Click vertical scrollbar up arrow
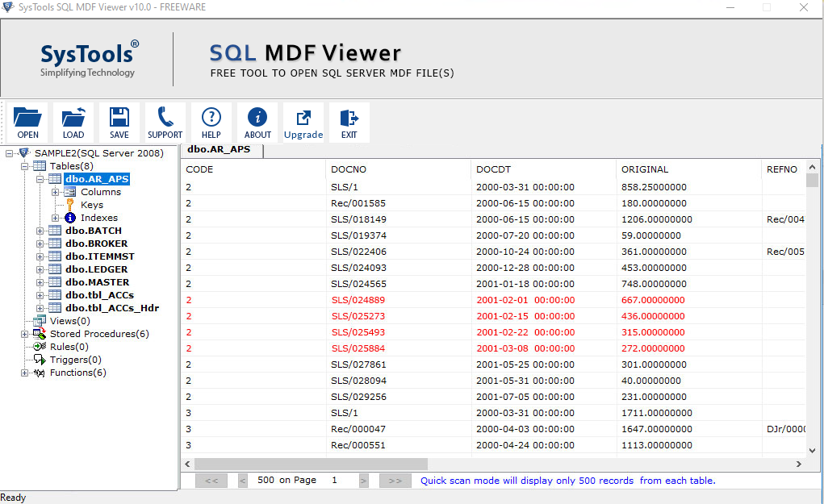Viewport: 824px width, 504px height. (x=813, y=167)
